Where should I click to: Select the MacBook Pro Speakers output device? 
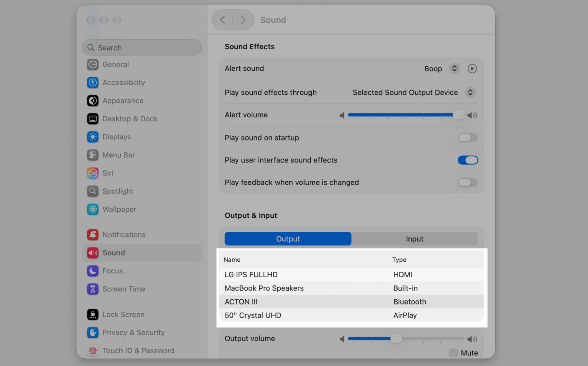click(351, 288)
